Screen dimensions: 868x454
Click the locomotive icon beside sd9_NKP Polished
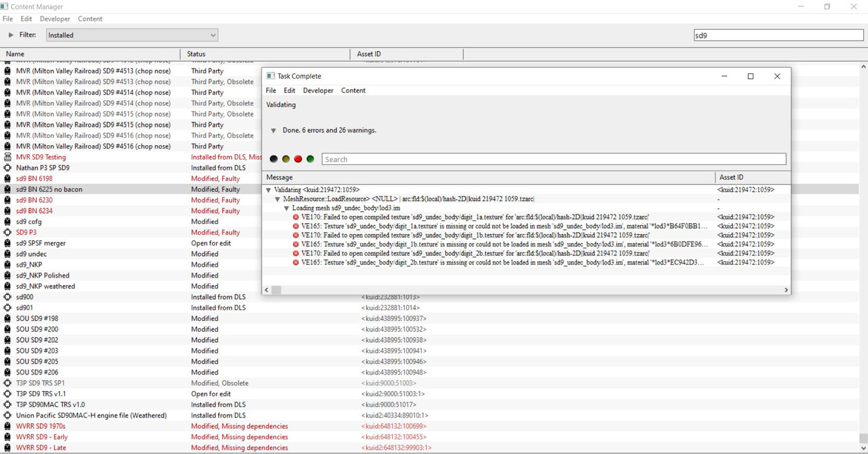tap(7, 276)
